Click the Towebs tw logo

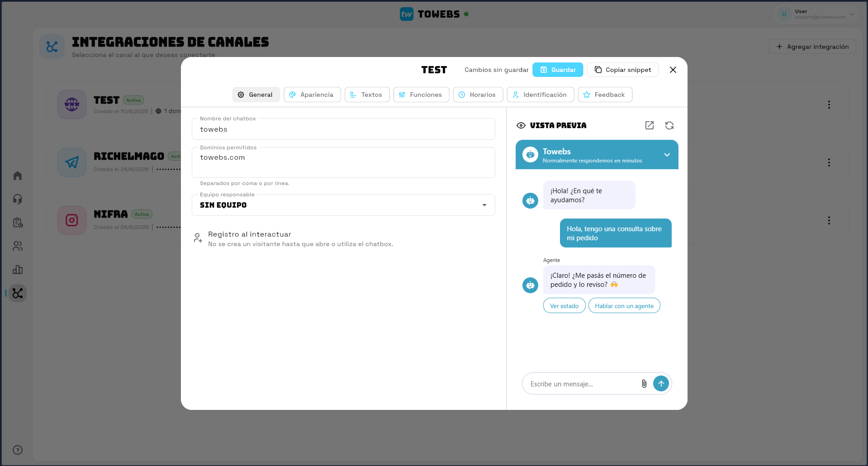click(x=407, y=14)
